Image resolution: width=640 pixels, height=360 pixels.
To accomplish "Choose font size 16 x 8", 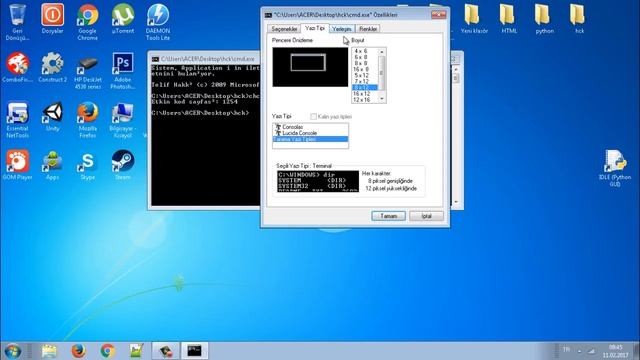I will tap(361, 69).
